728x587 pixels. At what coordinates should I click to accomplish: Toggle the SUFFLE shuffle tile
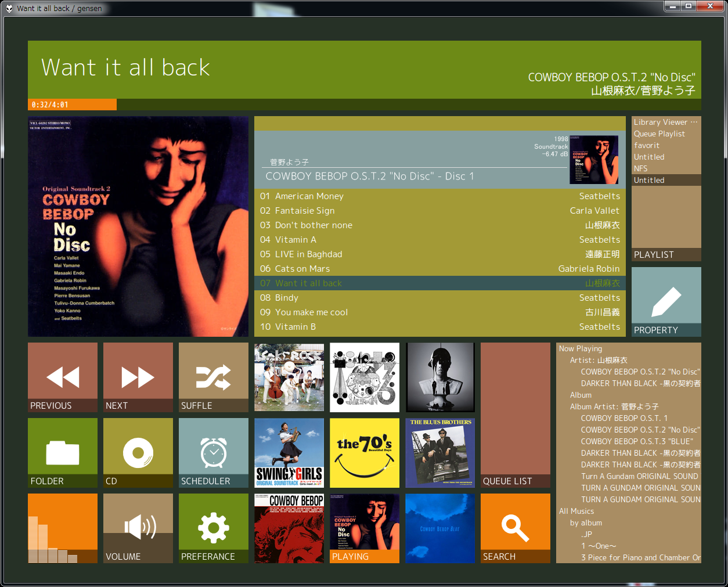[214, 377]
